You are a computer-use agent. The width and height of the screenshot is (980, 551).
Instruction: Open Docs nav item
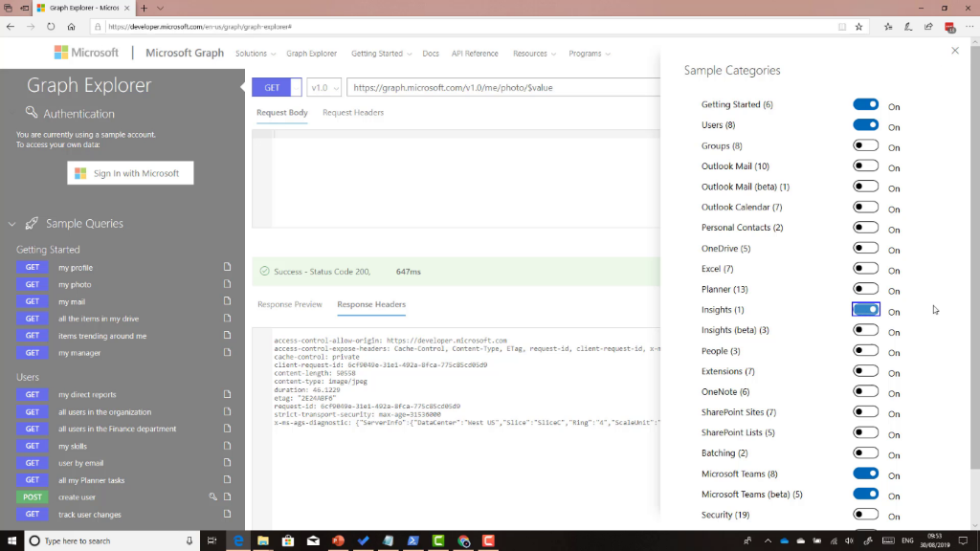(x=431, y=54)
